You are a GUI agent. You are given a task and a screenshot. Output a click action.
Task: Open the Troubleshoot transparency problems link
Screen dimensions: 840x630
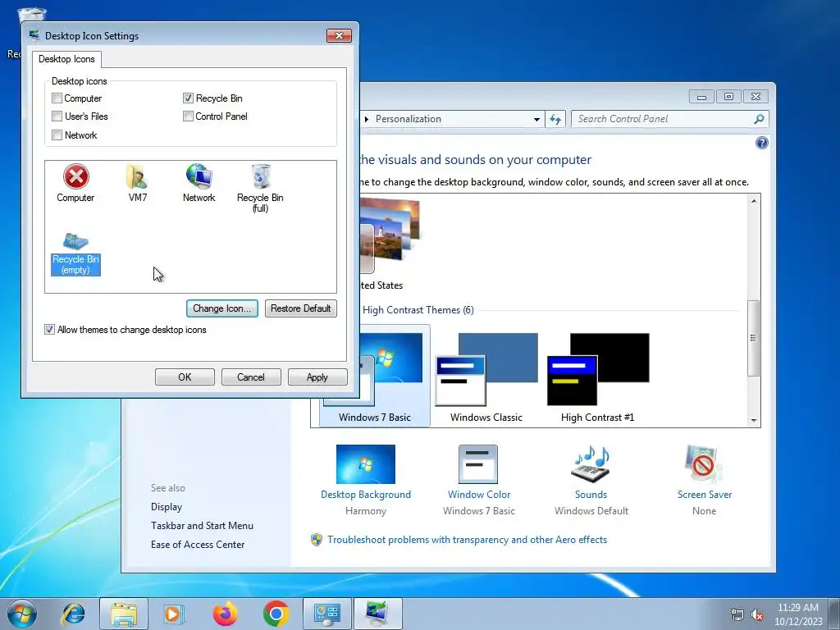[x=467, y=540]
